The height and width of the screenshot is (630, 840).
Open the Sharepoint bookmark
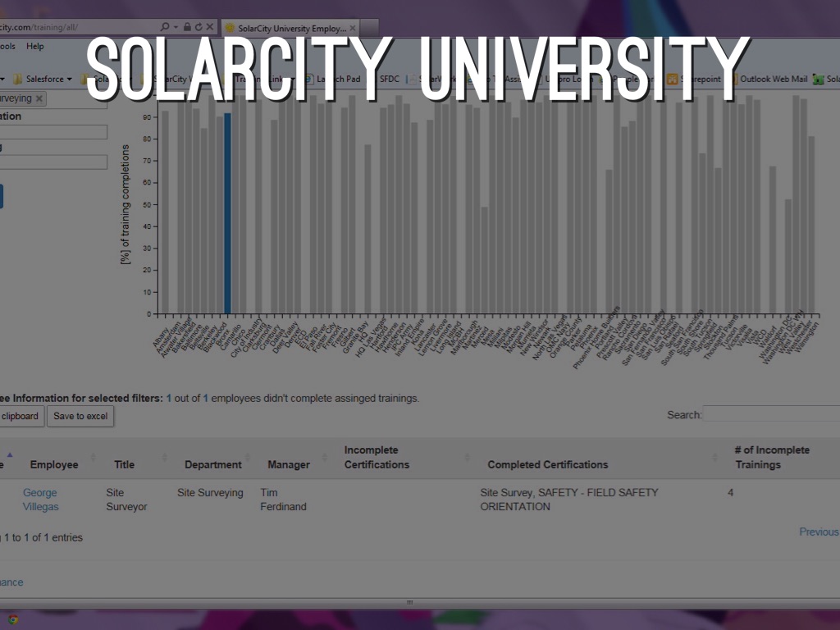pos(695,80)
